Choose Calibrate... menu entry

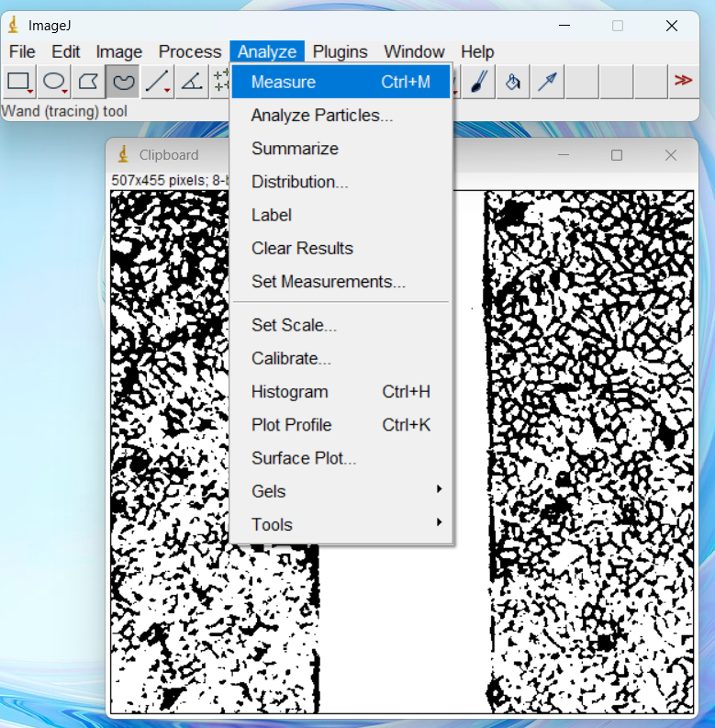341,358
